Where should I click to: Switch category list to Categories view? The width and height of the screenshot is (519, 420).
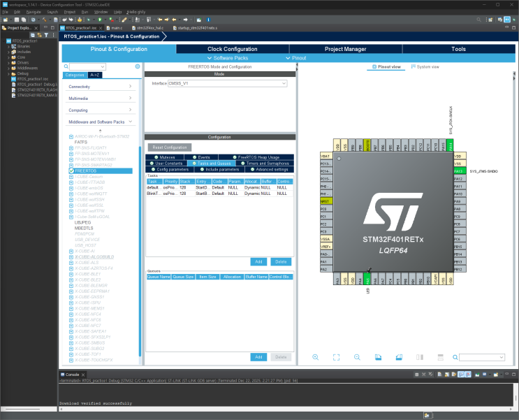(75, 75)
